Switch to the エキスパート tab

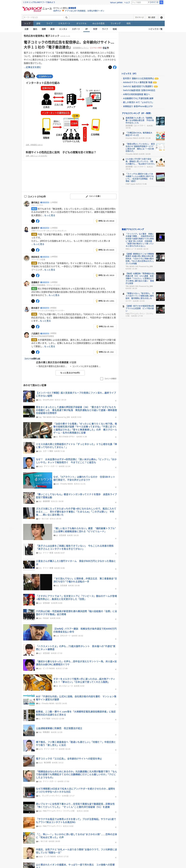64,23
